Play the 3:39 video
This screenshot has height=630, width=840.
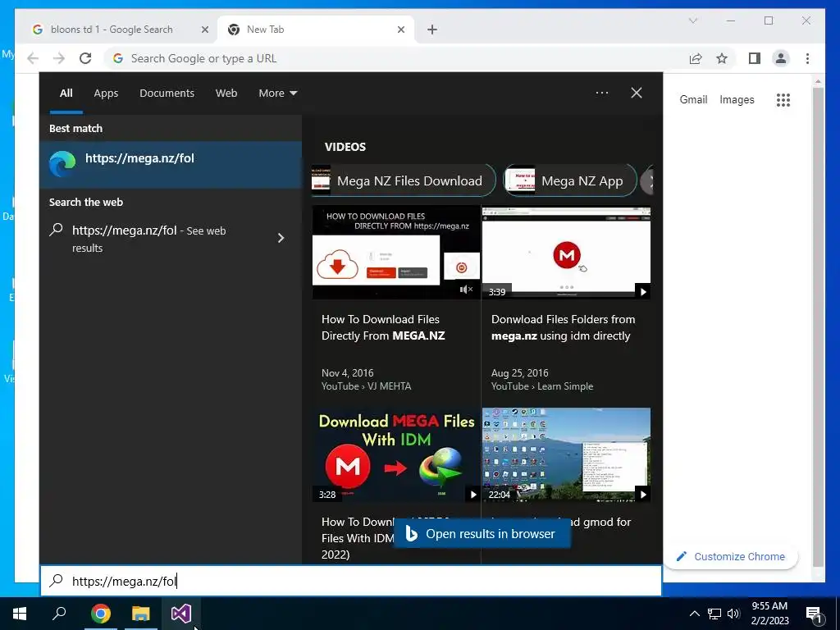tap(643, 291)
